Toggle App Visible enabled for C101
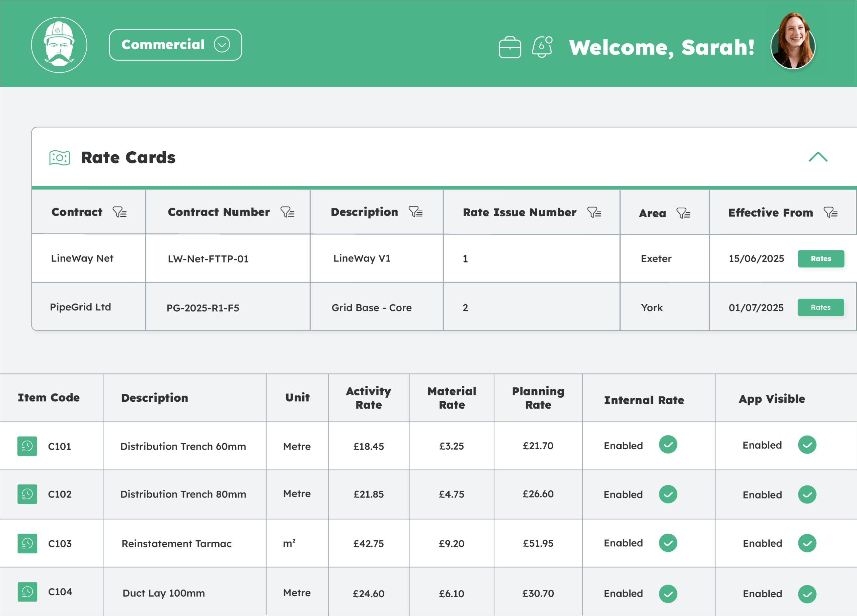The width and height of the screenshot is (857, 616). pos(807,445)
